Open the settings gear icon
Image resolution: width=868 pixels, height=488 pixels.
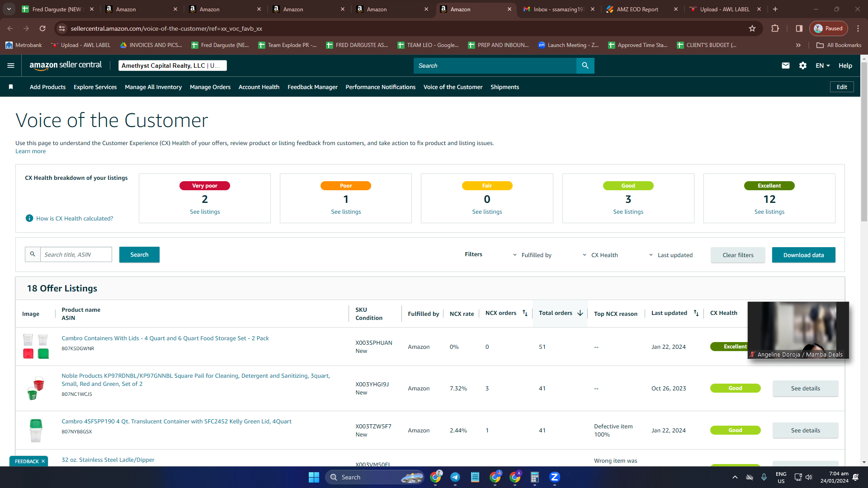tap(803, 66)
